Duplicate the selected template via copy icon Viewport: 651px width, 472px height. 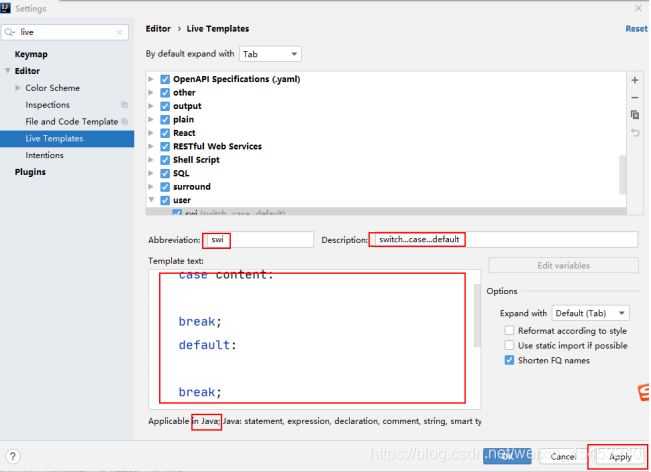(635, 115)
